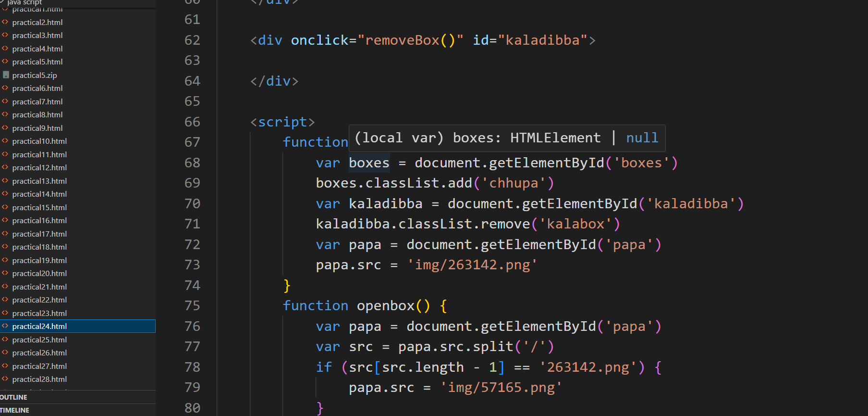This screenshot has height=416, width=868.
Task: Expand the TIMELINE section
Action: click(15, 410)
